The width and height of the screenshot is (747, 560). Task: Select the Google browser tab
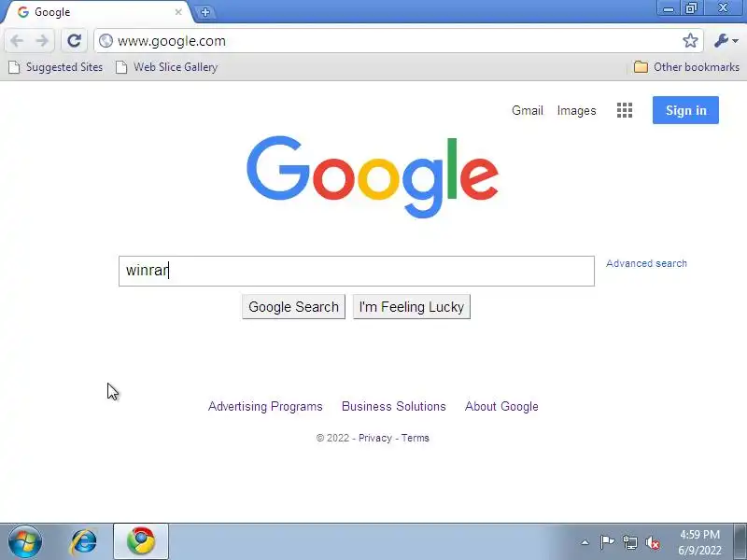97,12
